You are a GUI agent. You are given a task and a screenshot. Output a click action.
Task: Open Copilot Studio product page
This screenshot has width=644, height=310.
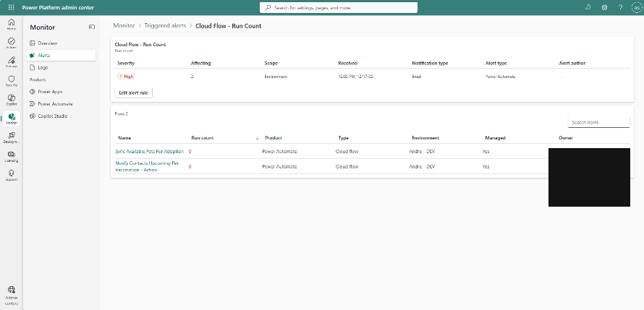click(62, 116)
